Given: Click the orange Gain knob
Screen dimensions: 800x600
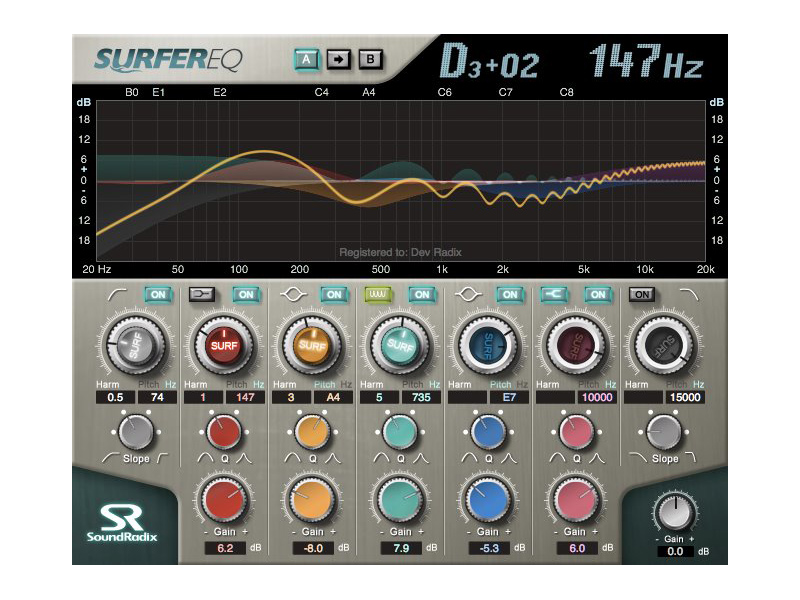Looking at the screenshot, I should (312, 500).
